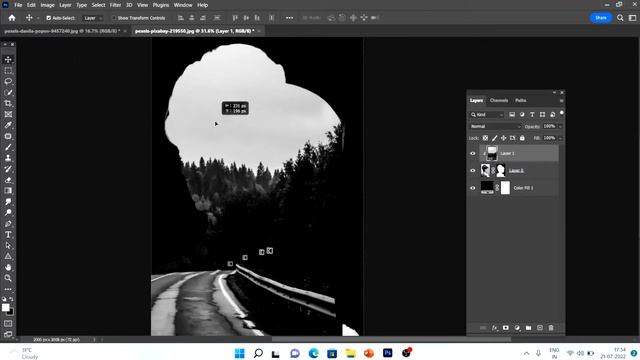
Task: Click the Share button
Action: pos(601,18)
